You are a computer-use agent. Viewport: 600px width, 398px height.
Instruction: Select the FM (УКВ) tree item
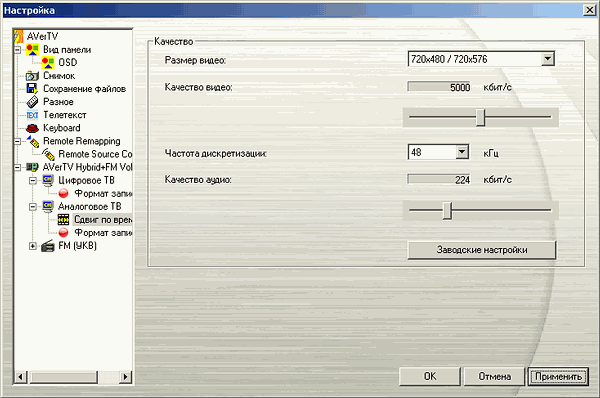(x=77, y=246)
